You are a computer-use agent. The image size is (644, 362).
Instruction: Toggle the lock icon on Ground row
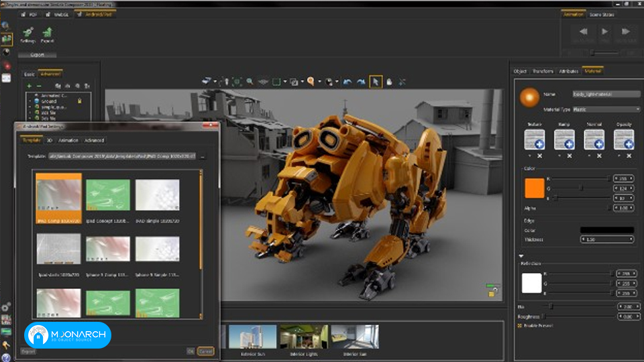coord(80,101)
